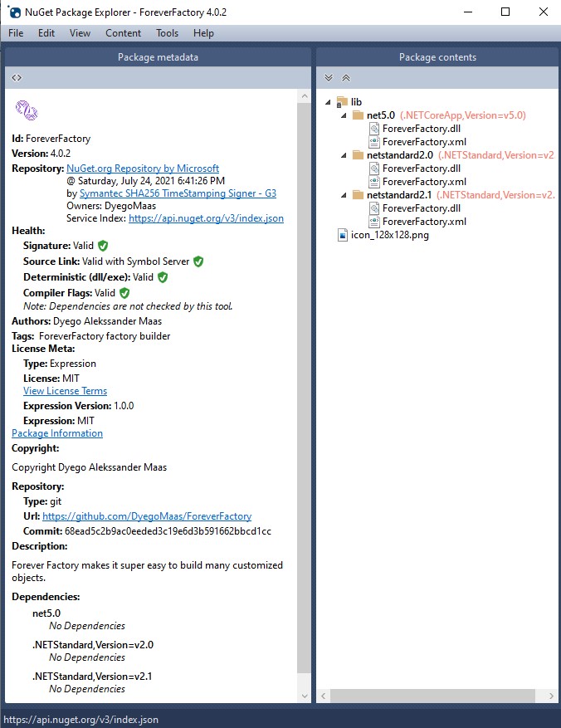Open the View menu
561x728 pixels.
coord(80,33)
